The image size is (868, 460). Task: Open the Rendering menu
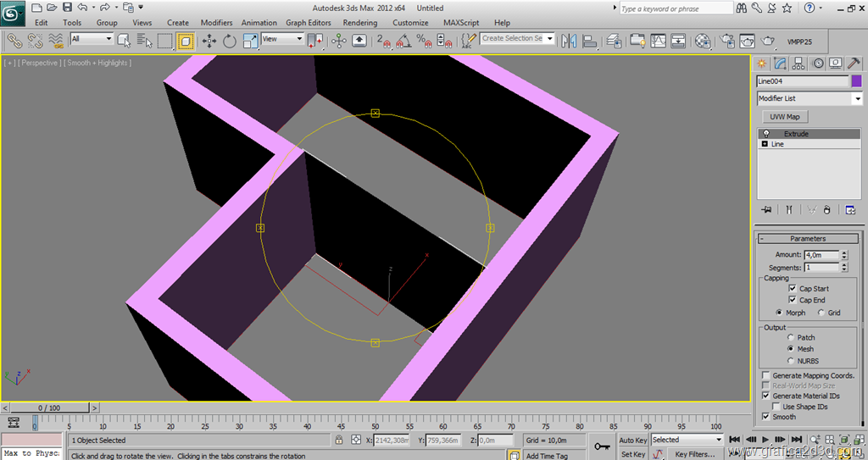point(360,23)
